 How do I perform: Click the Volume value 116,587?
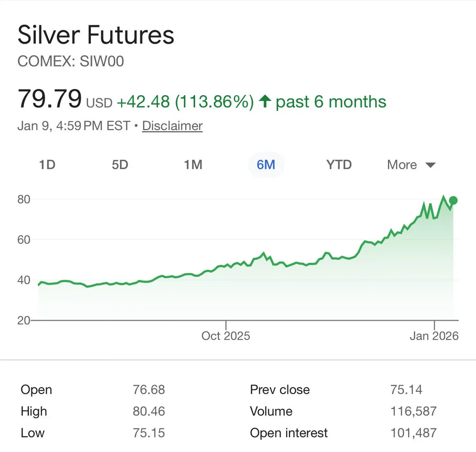tap(413, 411)
